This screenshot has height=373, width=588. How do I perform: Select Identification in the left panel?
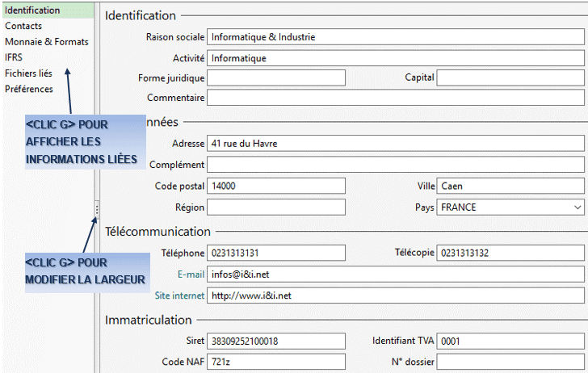48,10
